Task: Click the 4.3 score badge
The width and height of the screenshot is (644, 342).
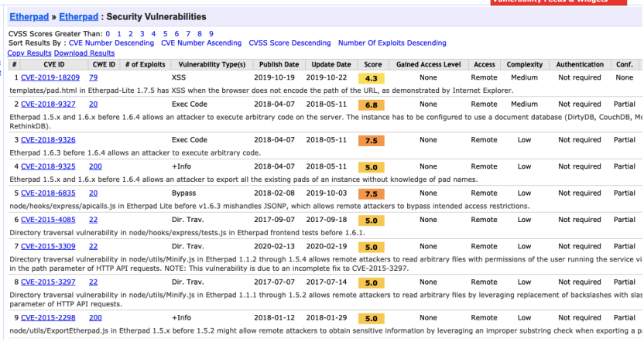Action: pyautogui.click(x=372, y=78)
